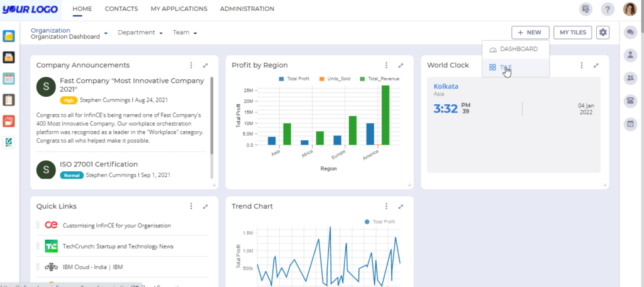644x287 pixels.
Task: Click the Fast Company announcement title
Action: (x=132, y=85)
